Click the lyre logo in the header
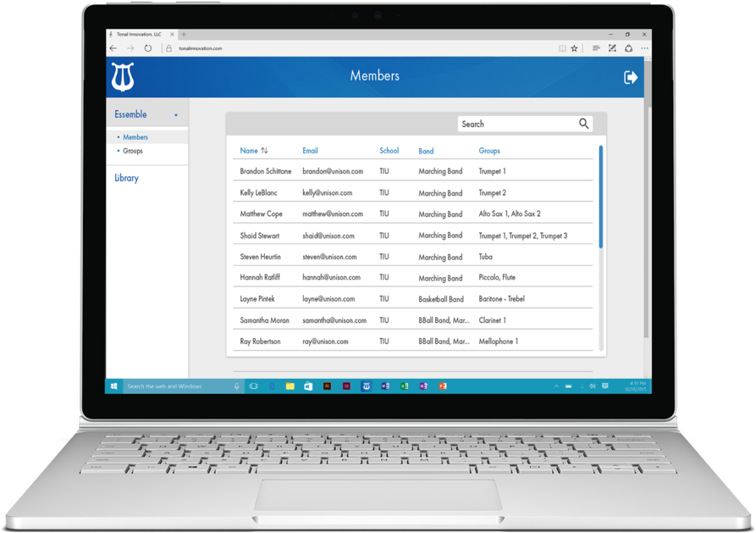Viewport: 756px width, 533px height. coord(123,77)
